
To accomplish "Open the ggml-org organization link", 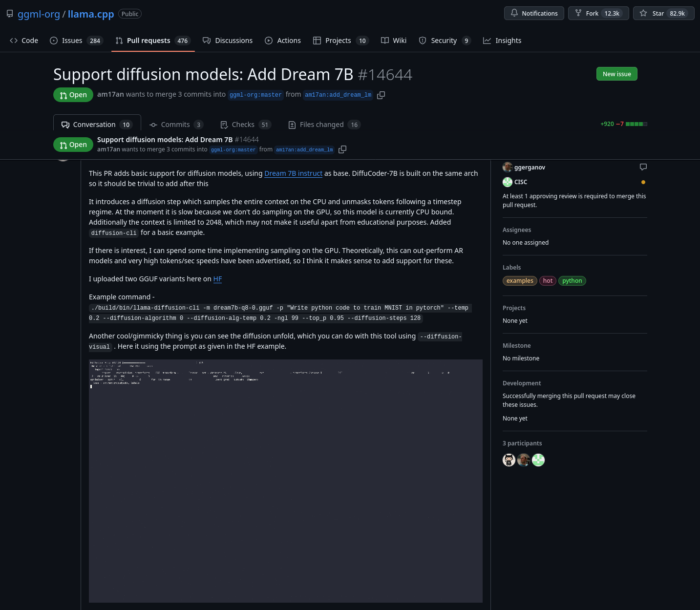I will [39, 14].
